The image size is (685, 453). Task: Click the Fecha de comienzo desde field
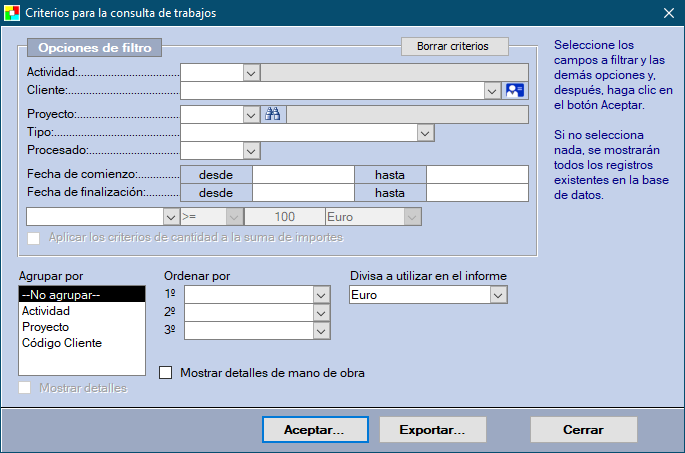303,175
